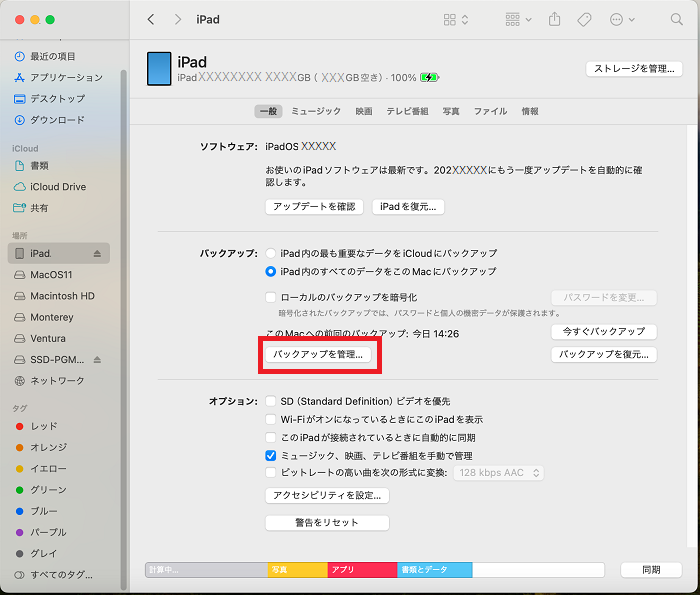
Task: Click Reset Warnings (警告をリセット) button
Action: point(327,523)
